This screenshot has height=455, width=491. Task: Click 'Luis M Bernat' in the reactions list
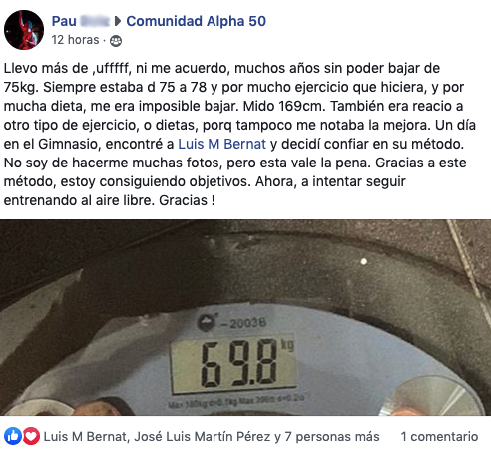click(85, 437)
